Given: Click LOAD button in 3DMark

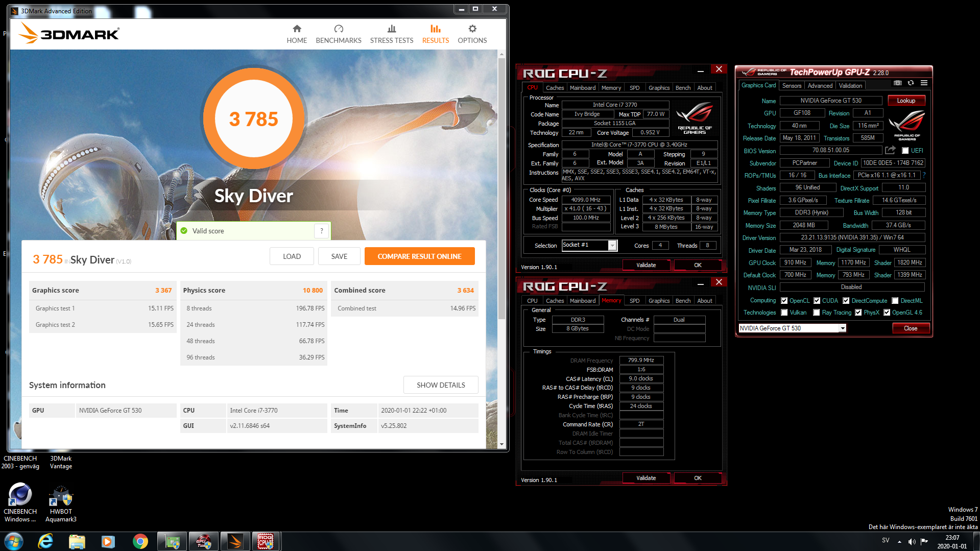Looking at the screenshot, I should pos(292,256).
